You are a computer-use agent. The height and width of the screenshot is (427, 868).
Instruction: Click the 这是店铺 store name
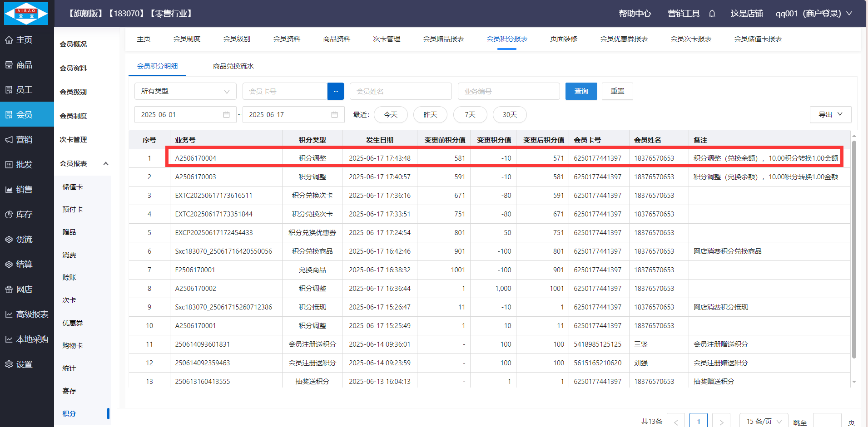[x=747, y=14]
